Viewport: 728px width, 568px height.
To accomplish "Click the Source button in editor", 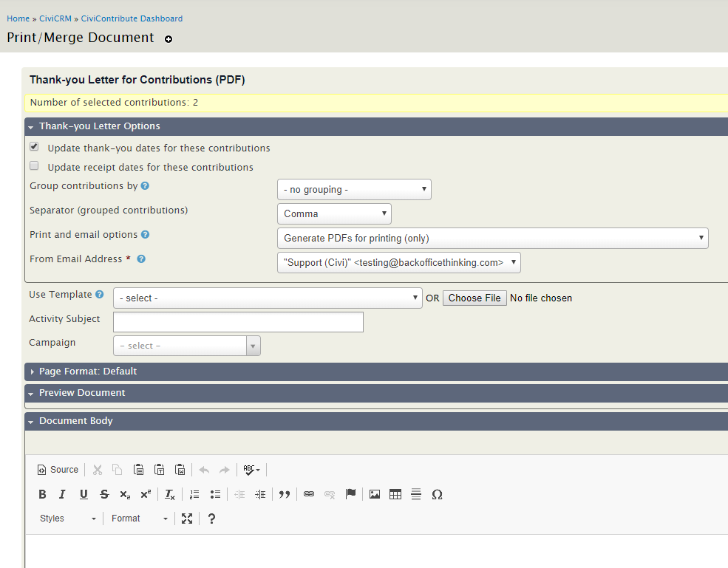I will pyautogui.click(x=58, y=470).
